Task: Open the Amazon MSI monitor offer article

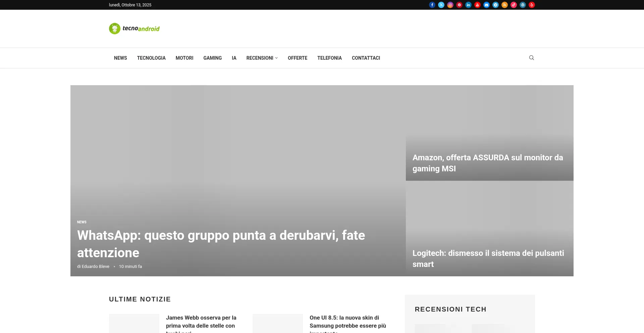Action: pyautogui.click(x=487, y=163)
